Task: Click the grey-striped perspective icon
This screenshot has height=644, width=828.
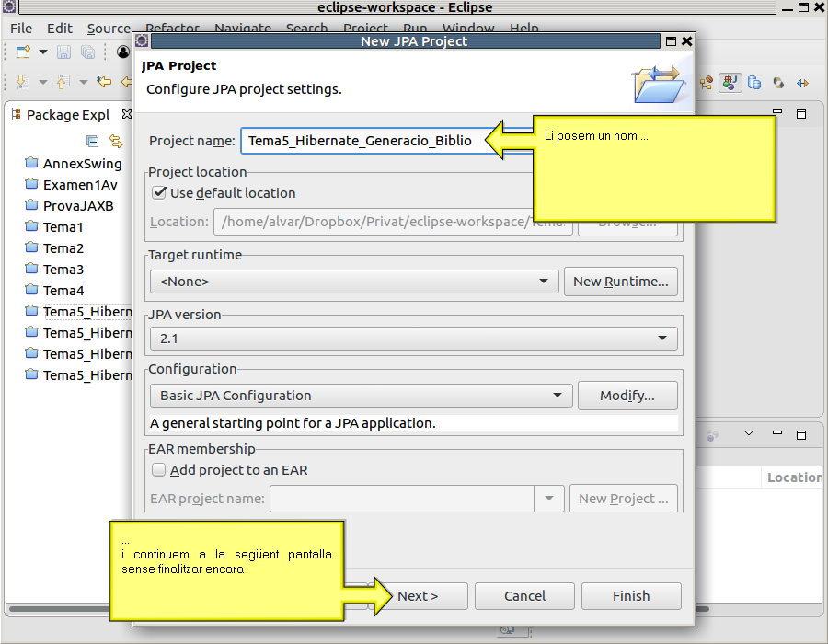Action: (778, 83)
